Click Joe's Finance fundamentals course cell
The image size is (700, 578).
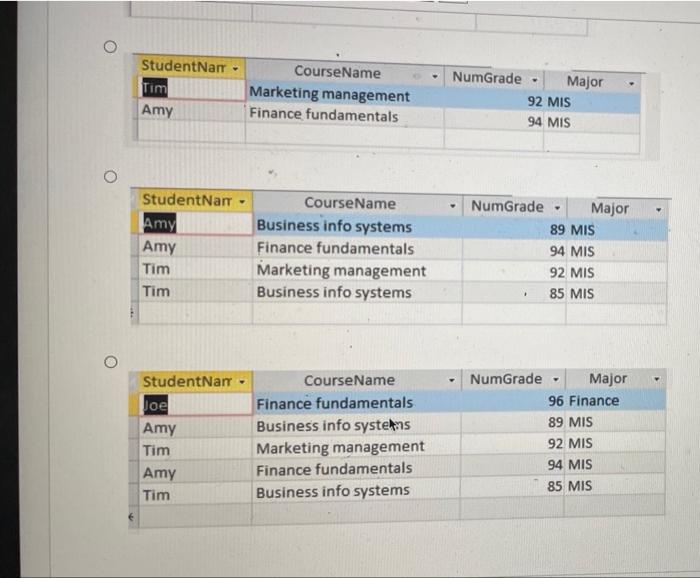[x=356, y=403]
